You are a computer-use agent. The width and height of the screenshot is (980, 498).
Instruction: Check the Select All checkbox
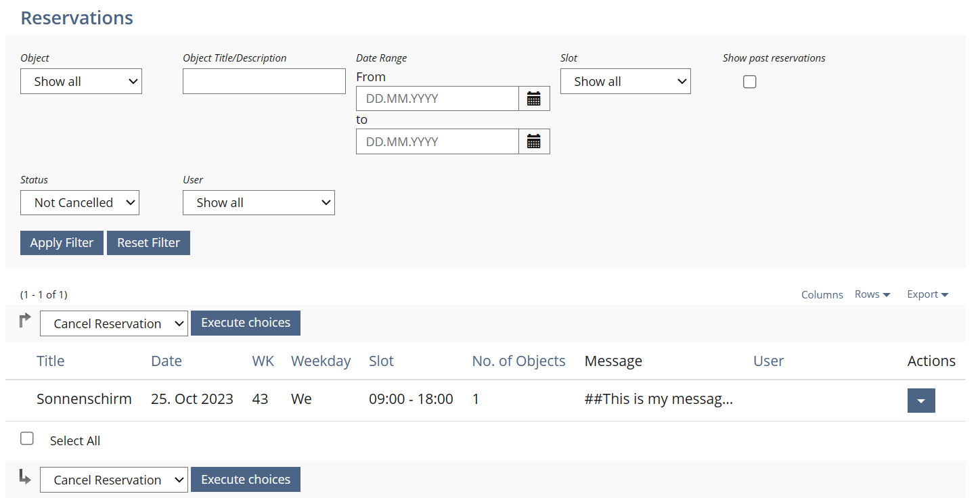click(27, 438)
